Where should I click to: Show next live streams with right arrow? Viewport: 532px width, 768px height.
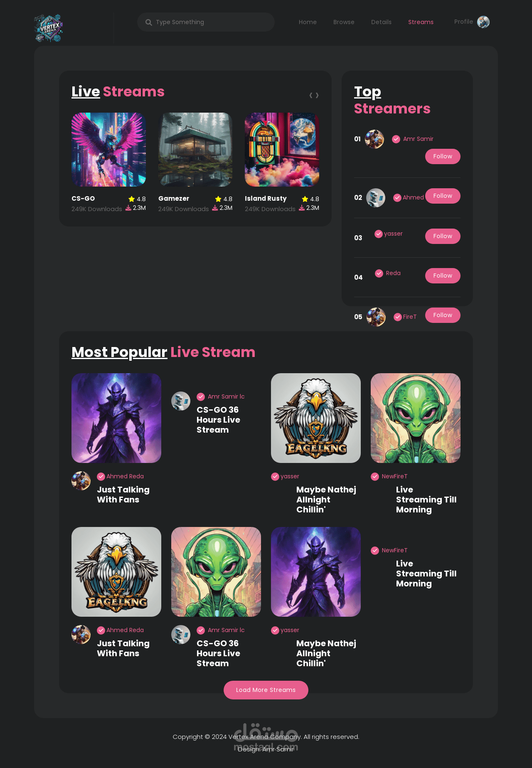coord(317,96)
